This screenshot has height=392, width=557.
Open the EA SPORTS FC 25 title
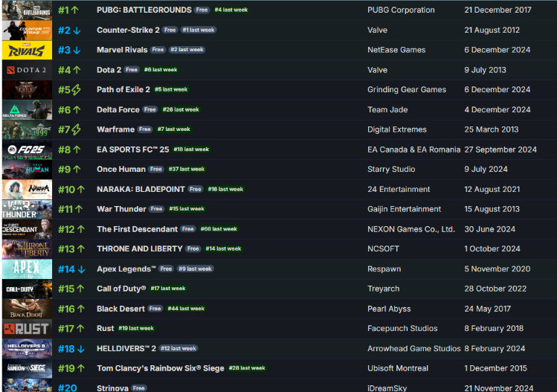tap(133, 150)
